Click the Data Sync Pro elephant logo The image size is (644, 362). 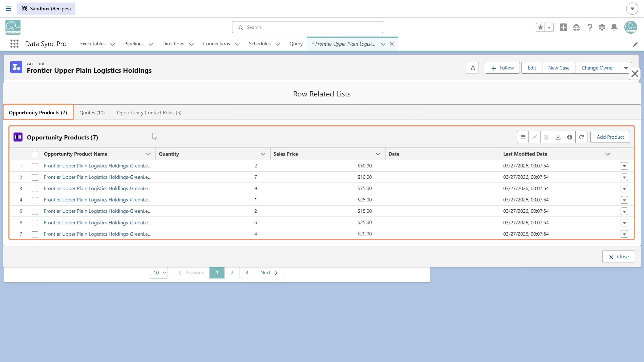point(13,27)
